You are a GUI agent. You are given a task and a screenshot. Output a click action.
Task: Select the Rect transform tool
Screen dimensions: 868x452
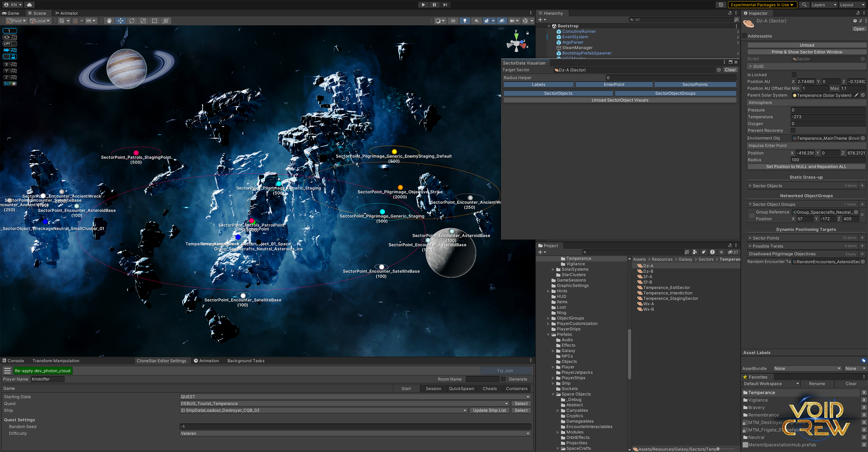(154, 21)
